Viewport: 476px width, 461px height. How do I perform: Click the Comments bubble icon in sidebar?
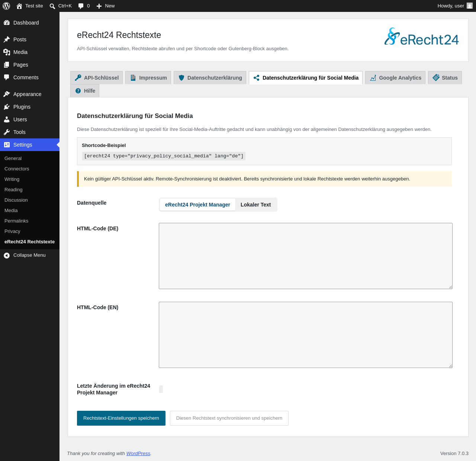[7, 77]
